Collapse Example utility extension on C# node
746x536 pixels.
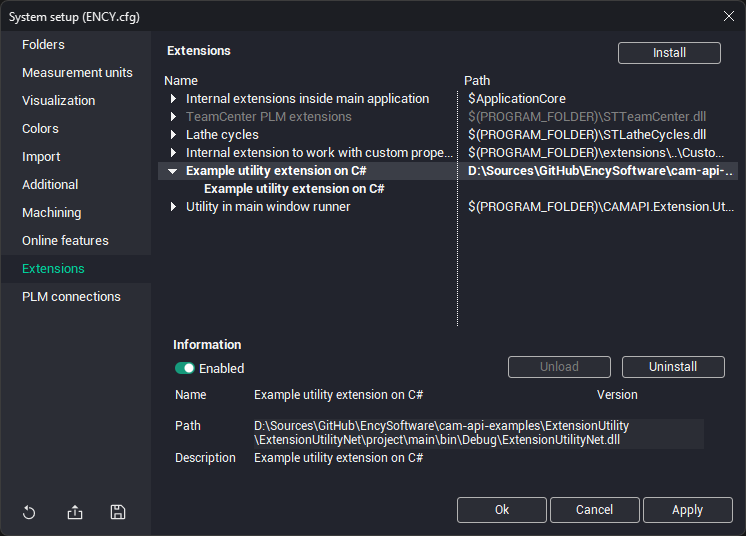click(173, 171)
